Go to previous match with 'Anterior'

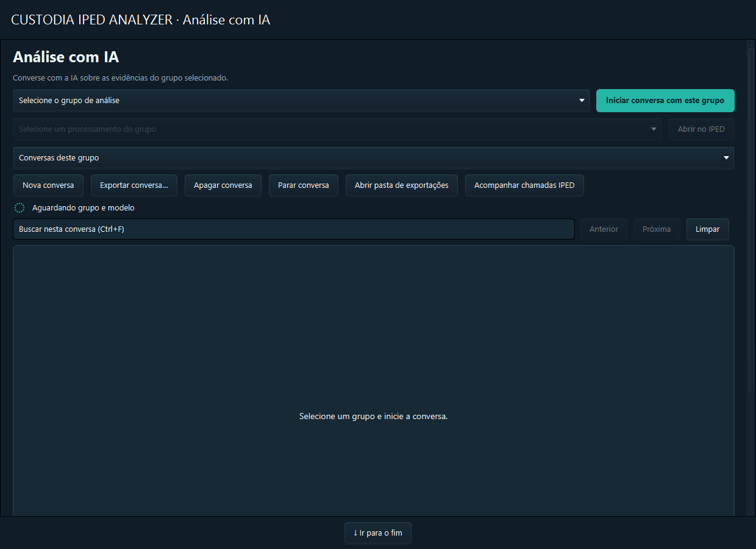click(x=604, y=229)
